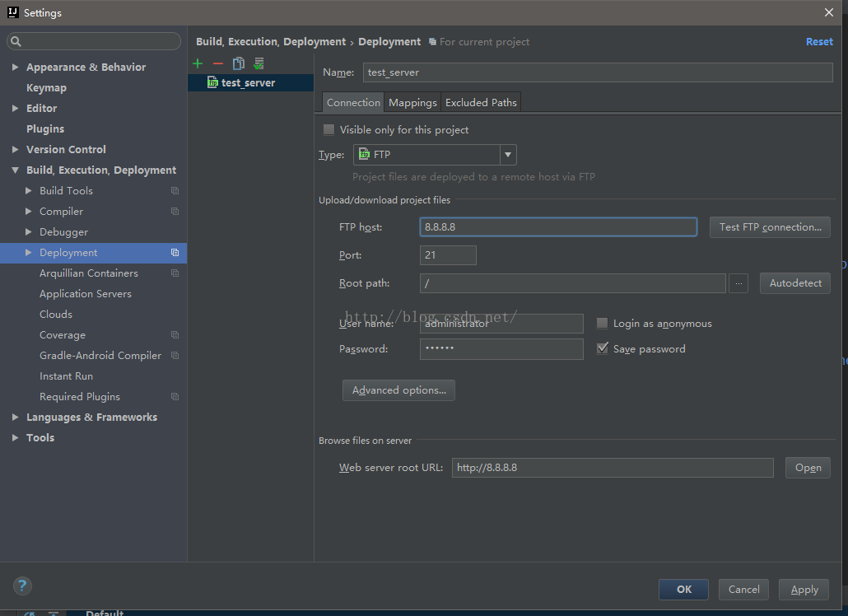
Task: Focus the settings search field
Action: tap(94, 41)
